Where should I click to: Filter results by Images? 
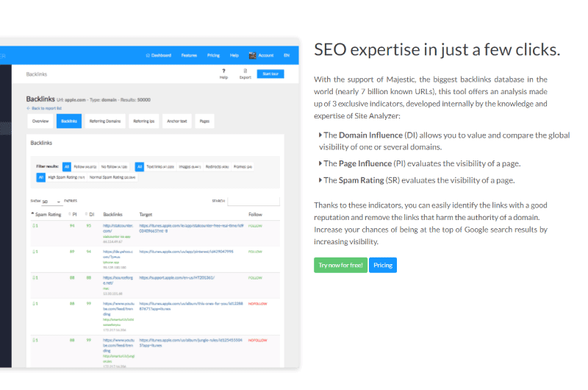pos(190,166)
